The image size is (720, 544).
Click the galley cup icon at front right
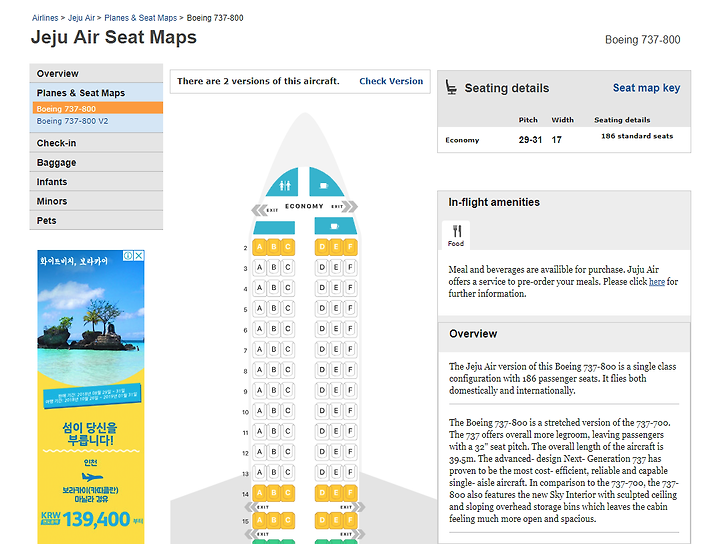coord(323,185)
